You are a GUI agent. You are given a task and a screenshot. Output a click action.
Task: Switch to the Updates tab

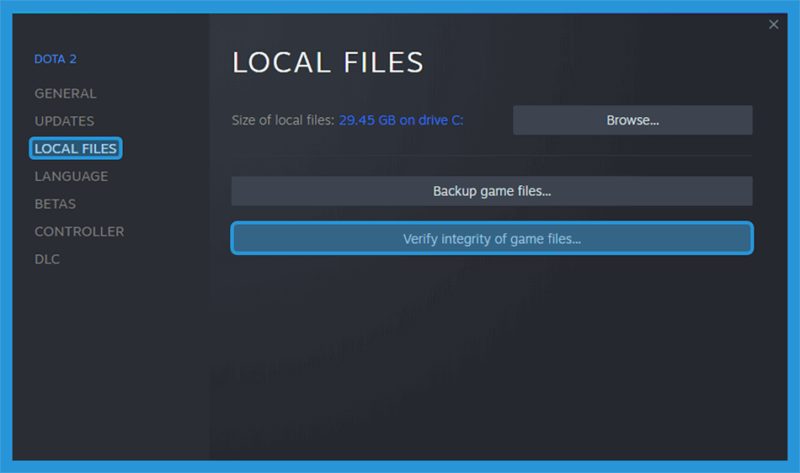coord(64,121)
